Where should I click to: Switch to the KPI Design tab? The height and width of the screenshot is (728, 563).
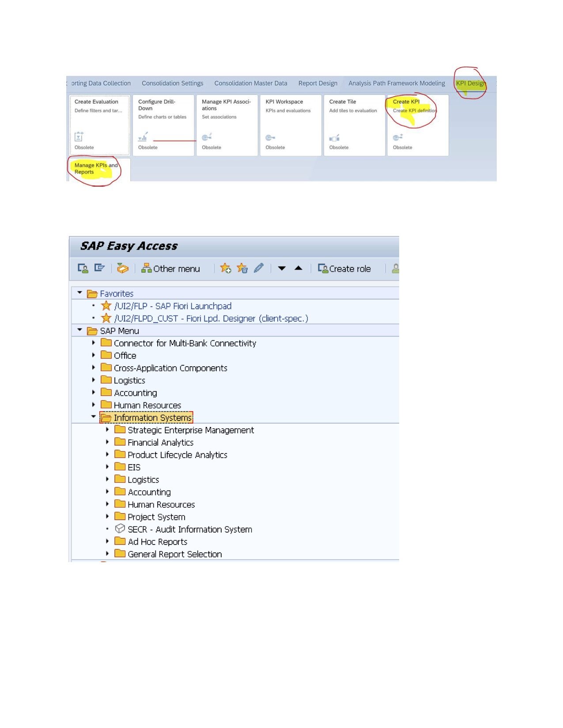[471, 83]
